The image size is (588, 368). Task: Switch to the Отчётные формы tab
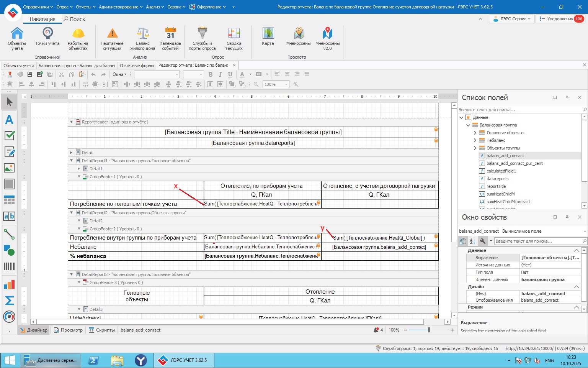(137, 66)
